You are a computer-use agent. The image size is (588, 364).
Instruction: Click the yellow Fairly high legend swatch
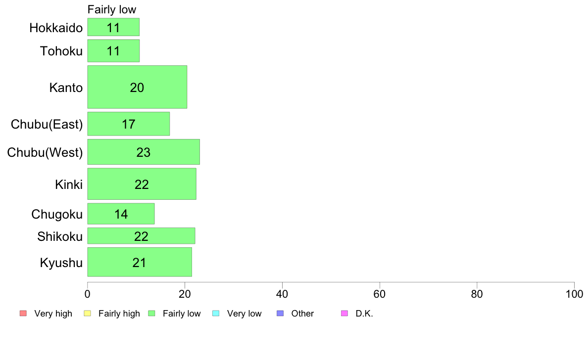pos(87,313)
